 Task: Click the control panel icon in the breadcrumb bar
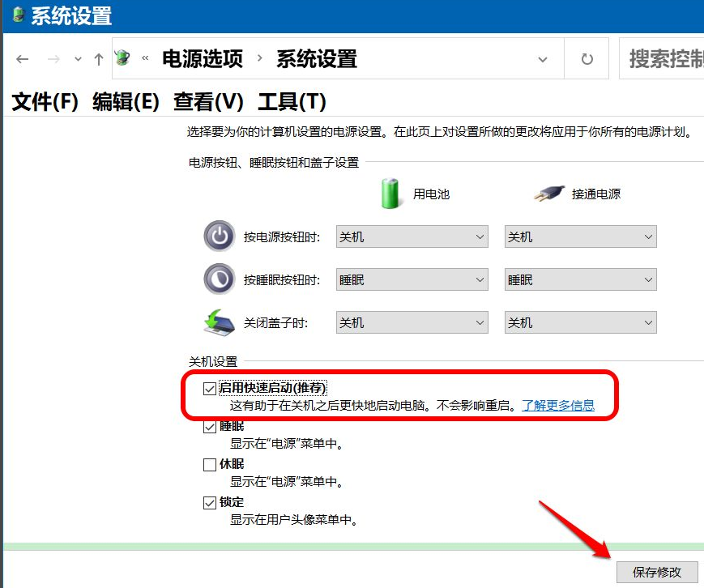(122, 58)
